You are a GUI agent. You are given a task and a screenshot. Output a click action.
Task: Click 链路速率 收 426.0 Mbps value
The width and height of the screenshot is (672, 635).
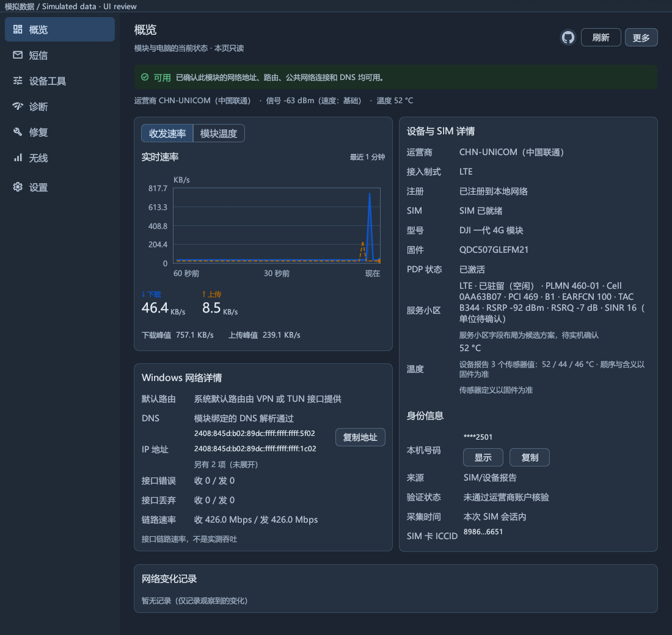(x=256, y=520)
